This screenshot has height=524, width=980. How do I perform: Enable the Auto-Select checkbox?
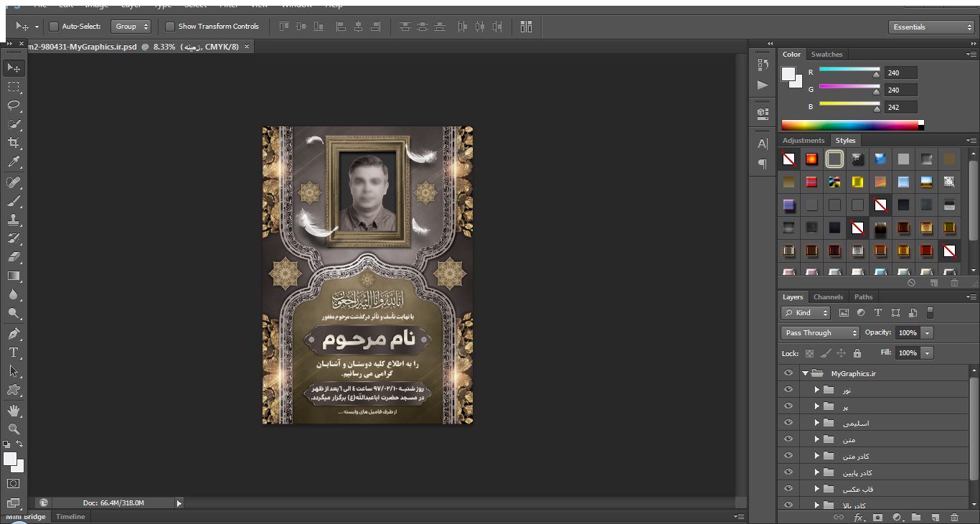click(54, 27)
